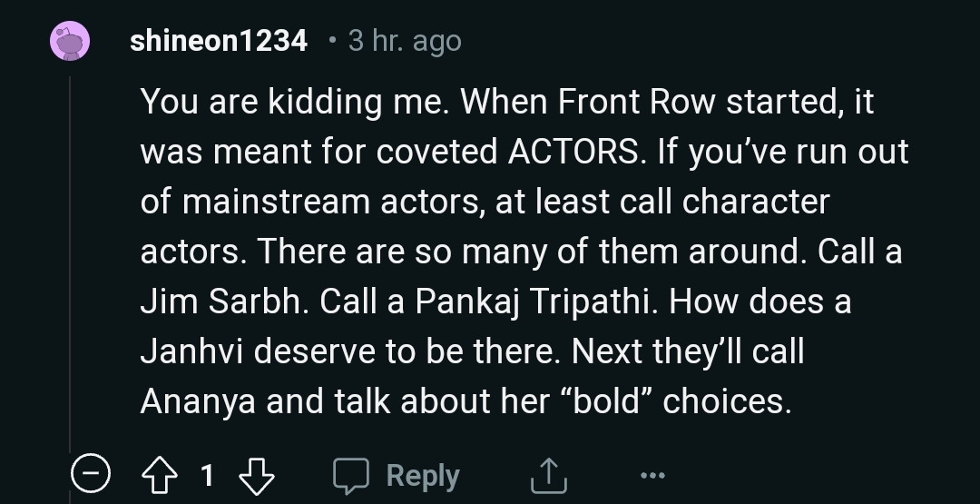Click the share icon below the comment
Image resolution: width=980 pixels, height=504 pixels.
click(548, 475)
